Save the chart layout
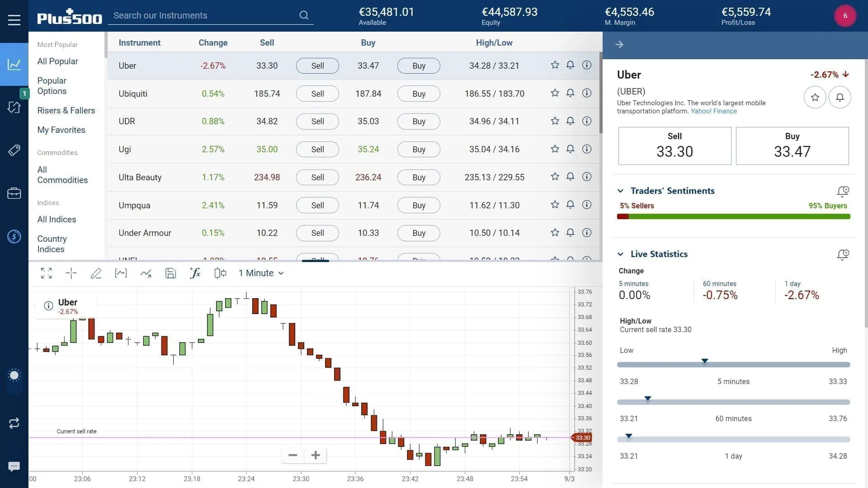The height and width of the screenshot is (488, 868). [170, 273]
